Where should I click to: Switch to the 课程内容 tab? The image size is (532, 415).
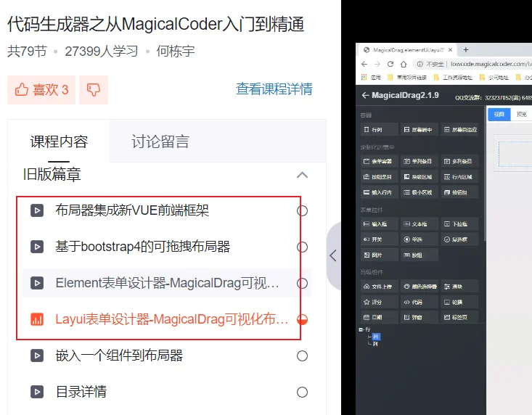59,141
